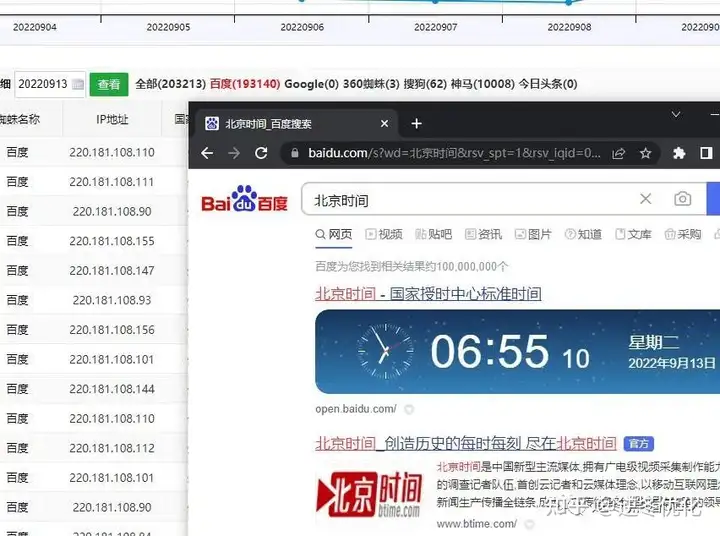The width and height of the screenshot is (720, 536).
Task: Filter spiders by 神马(10008)
Action: (x=483, y=84)
